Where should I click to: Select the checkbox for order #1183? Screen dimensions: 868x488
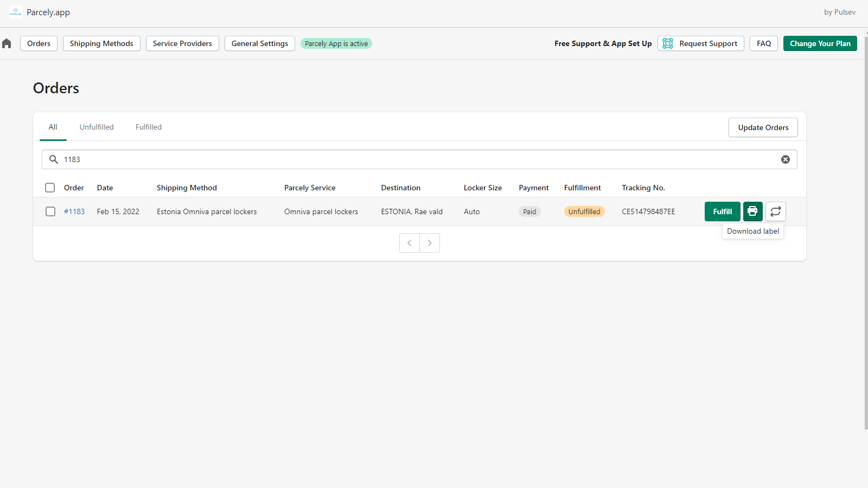50,211
